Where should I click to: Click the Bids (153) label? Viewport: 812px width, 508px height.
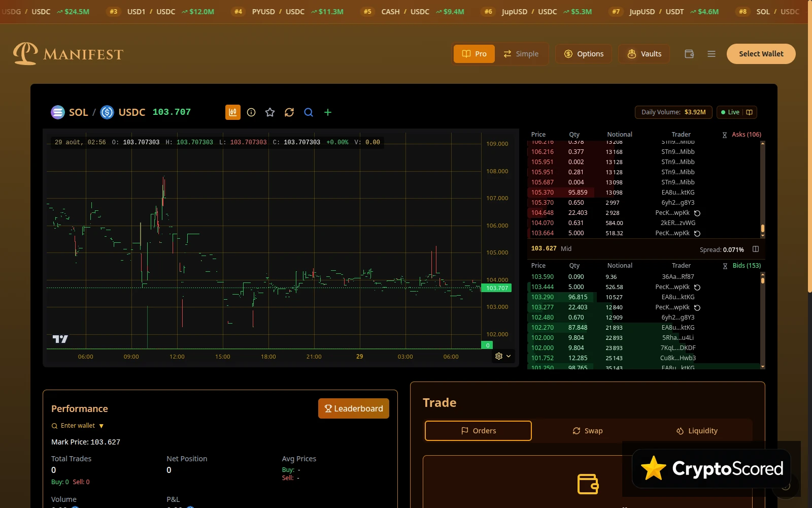point(747,266)
